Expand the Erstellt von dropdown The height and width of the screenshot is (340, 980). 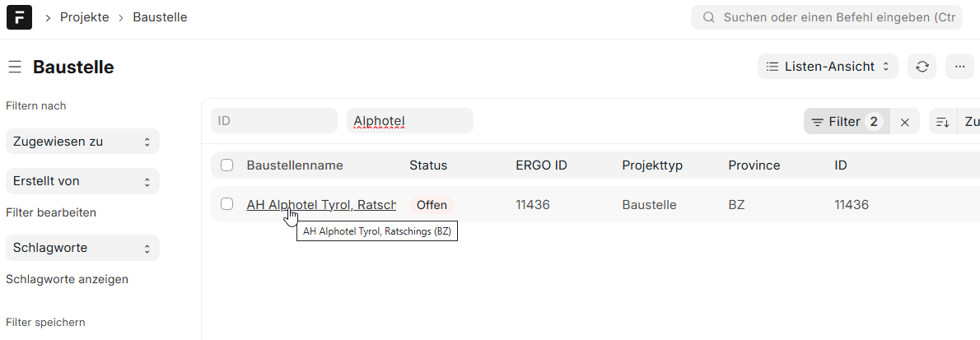(82, 181)
